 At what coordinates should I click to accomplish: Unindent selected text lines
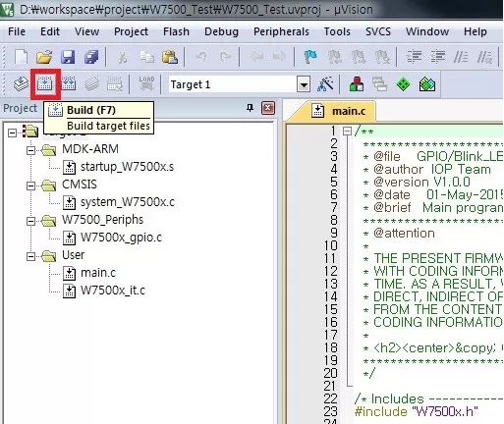coord(438,57)
